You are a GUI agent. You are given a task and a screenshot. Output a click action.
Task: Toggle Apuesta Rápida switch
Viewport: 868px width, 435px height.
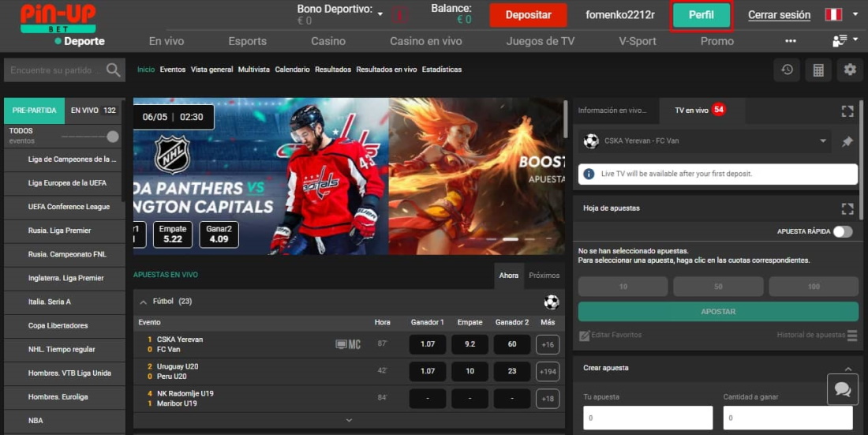click(x=843, y=231)
